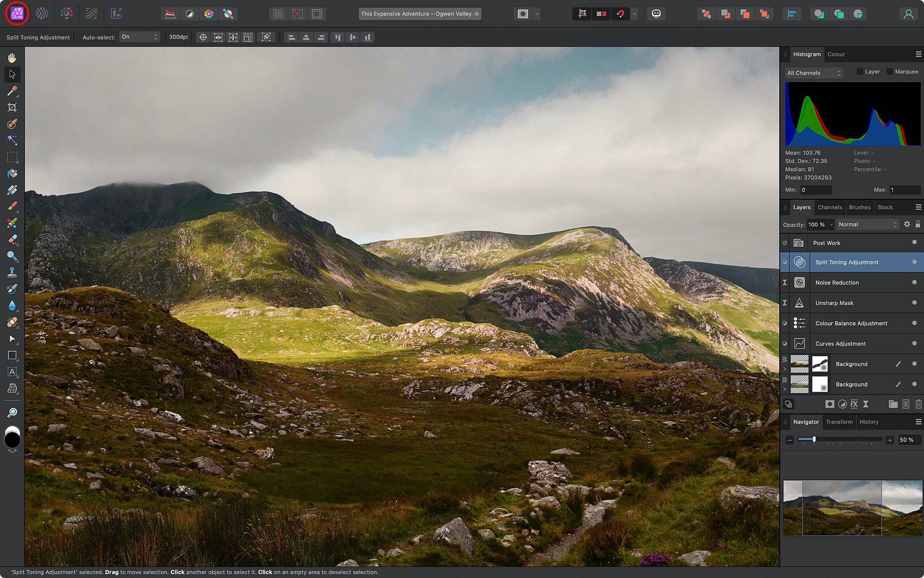Select the Selection Brush tool
The height and width of the screenshot is (578, 924).
pyautogui.click(x=12, y=124)
